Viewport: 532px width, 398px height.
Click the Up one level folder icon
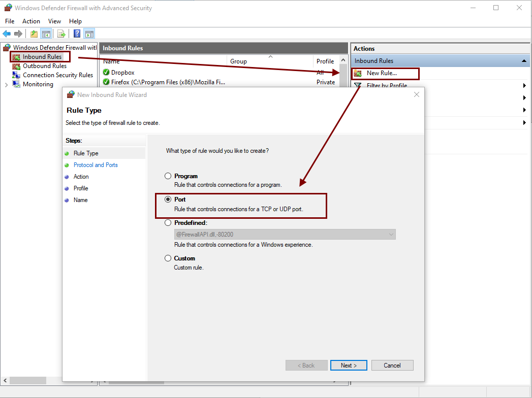point(34,34)
